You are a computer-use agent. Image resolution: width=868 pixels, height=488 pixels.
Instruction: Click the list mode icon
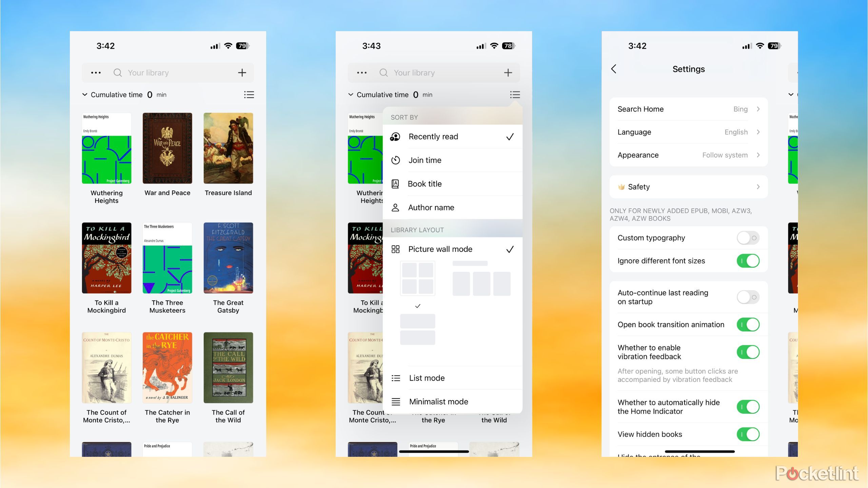396,378
